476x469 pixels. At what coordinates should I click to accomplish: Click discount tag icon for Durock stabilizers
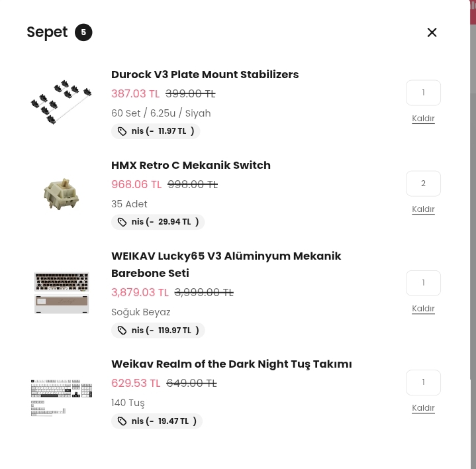122,131
